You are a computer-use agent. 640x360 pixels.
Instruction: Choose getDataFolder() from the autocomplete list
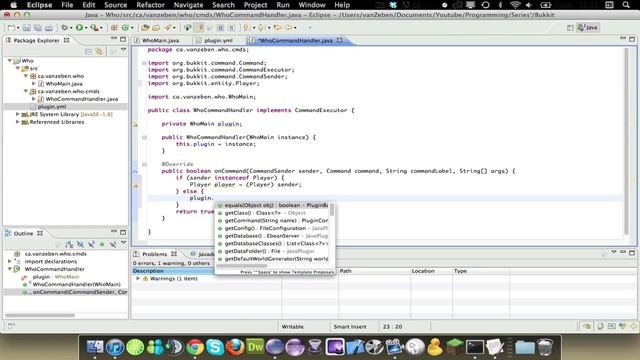coord(272,251)
